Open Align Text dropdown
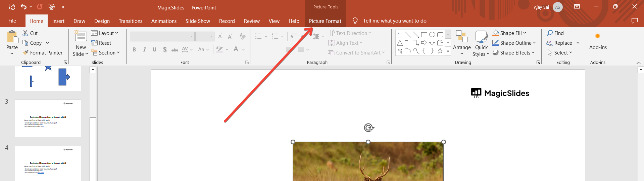 [x=345, y=43]
